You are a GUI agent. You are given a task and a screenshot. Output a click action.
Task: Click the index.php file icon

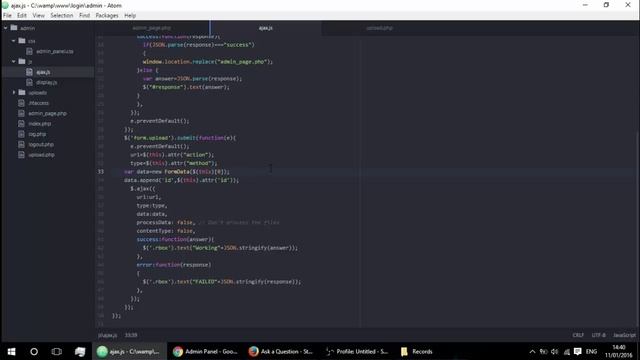[22, 124]
